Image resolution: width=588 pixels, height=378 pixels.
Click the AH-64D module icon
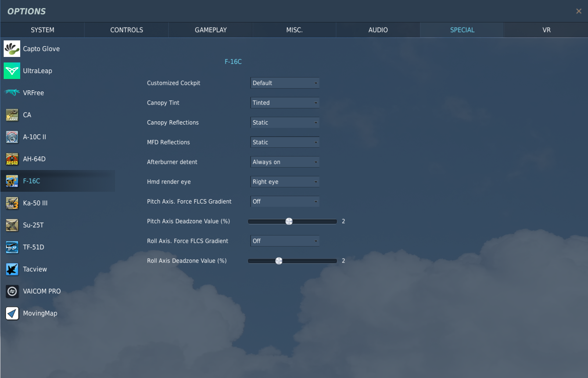click(x=12, y=159)
